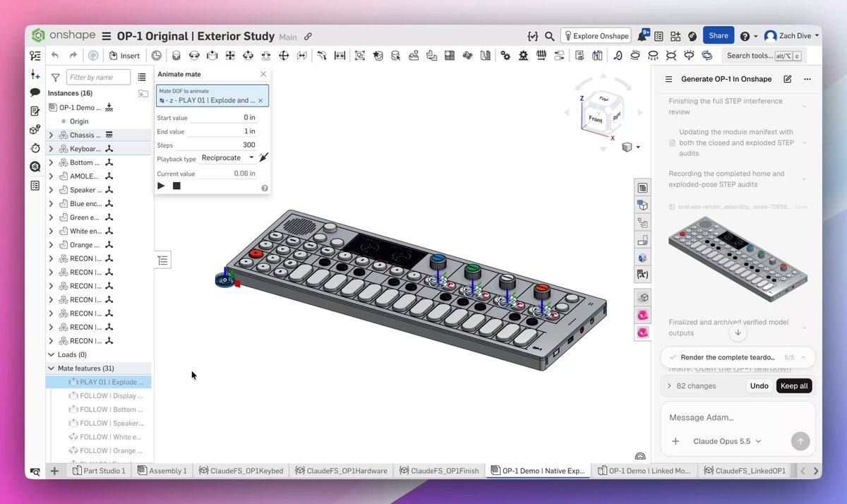Click the Front face of view cube
This screenshot has width=847, height=504.
point(596,119)
